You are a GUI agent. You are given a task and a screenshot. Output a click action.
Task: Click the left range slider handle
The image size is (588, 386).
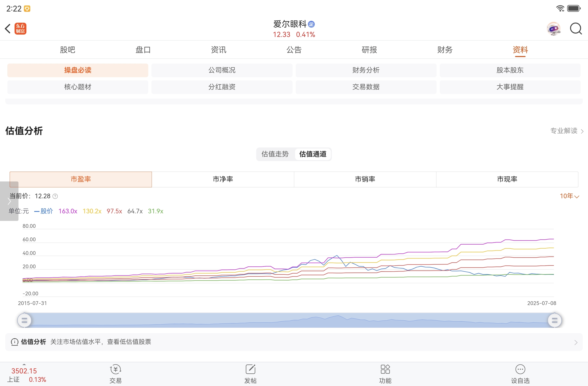[24, 320]
